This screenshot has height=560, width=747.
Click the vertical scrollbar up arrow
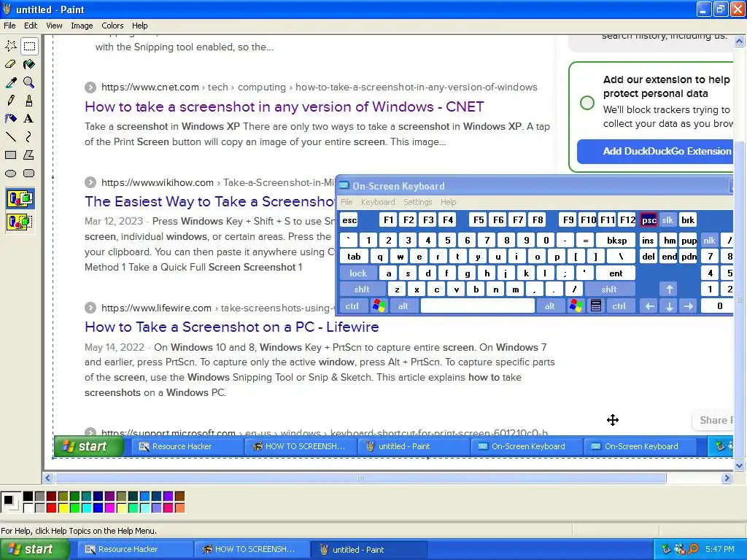(x=740, y=42)
